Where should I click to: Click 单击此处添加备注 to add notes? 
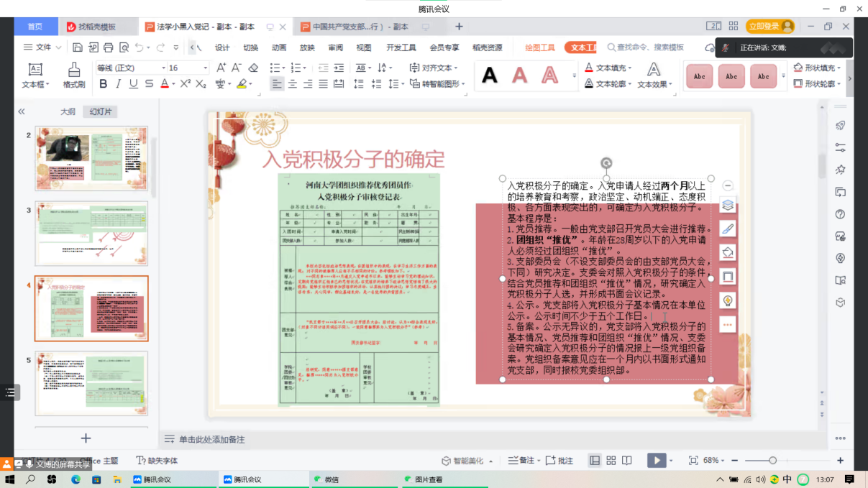211,439
